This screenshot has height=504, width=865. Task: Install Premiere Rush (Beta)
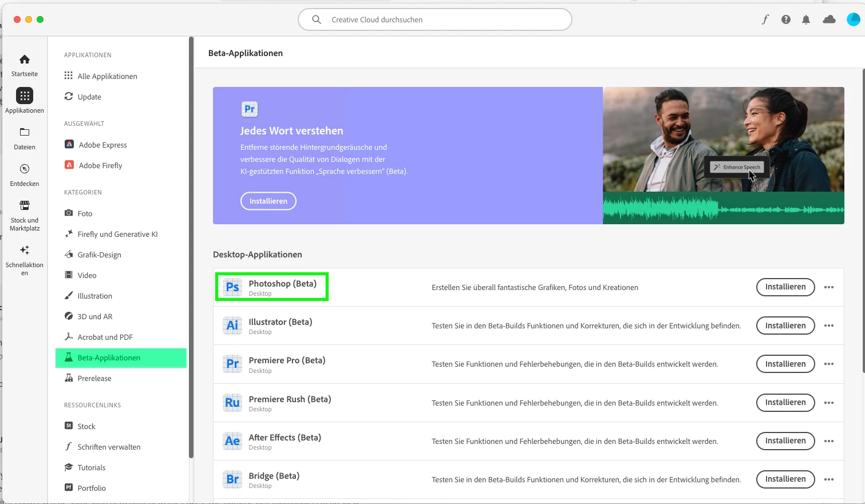point(785,403)
